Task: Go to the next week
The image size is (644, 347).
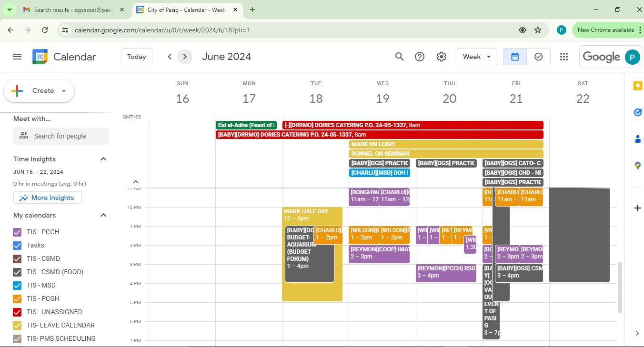Action: pos(185,57)
